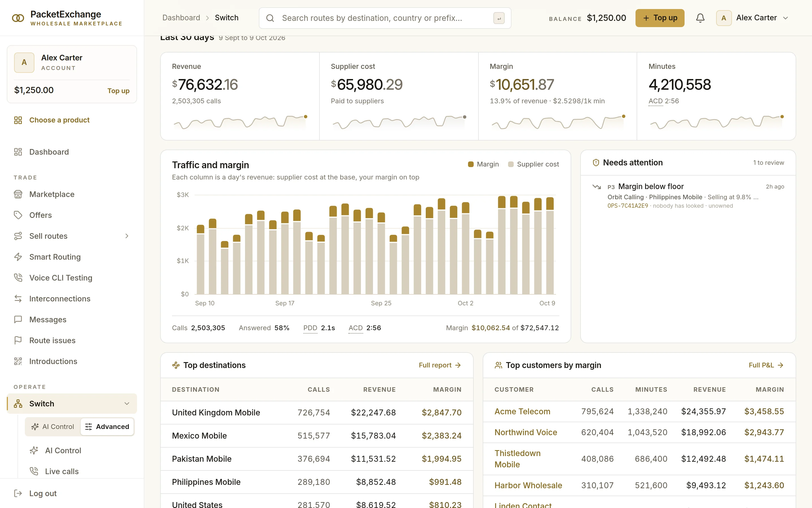The width and height of the screenshot is (812, 508).
Task: Open Northwind Voice customer link
Action: point(526,432)
